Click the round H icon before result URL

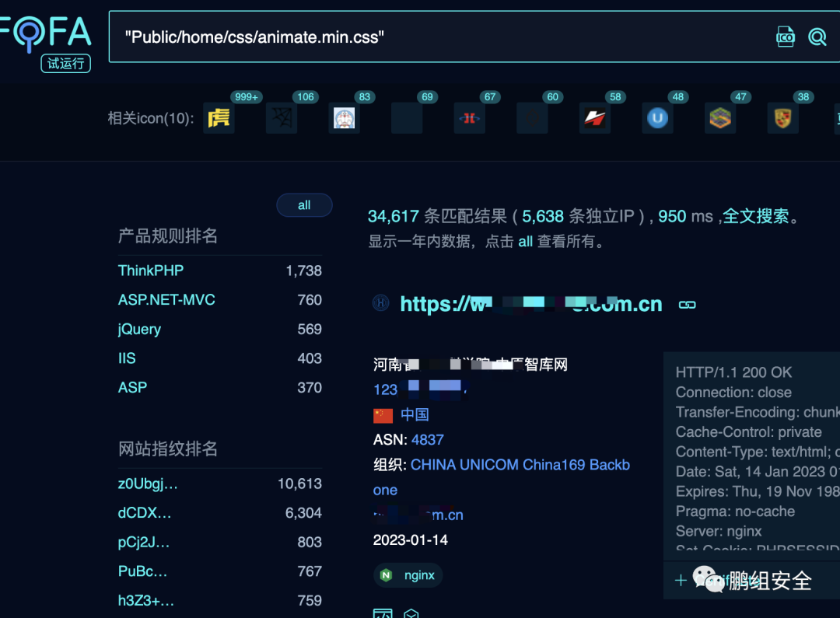[x=381, y=303]
